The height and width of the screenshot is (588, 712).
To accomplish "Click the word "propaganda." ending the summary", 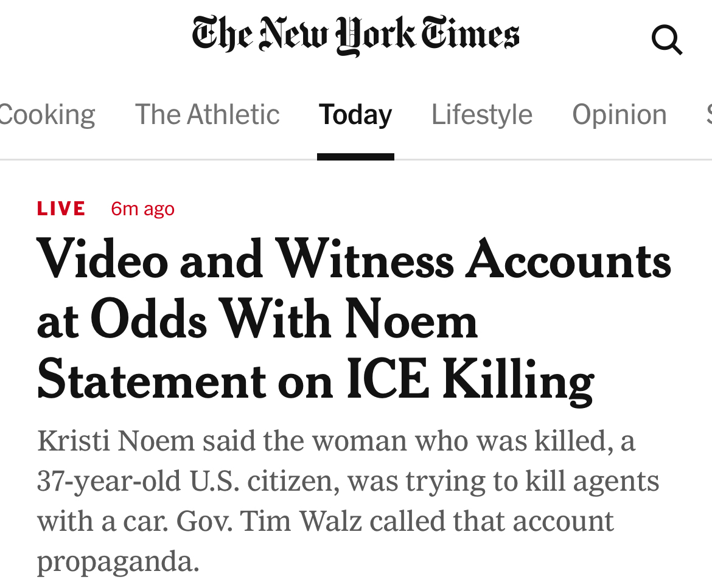I will (x=118, y=561).
